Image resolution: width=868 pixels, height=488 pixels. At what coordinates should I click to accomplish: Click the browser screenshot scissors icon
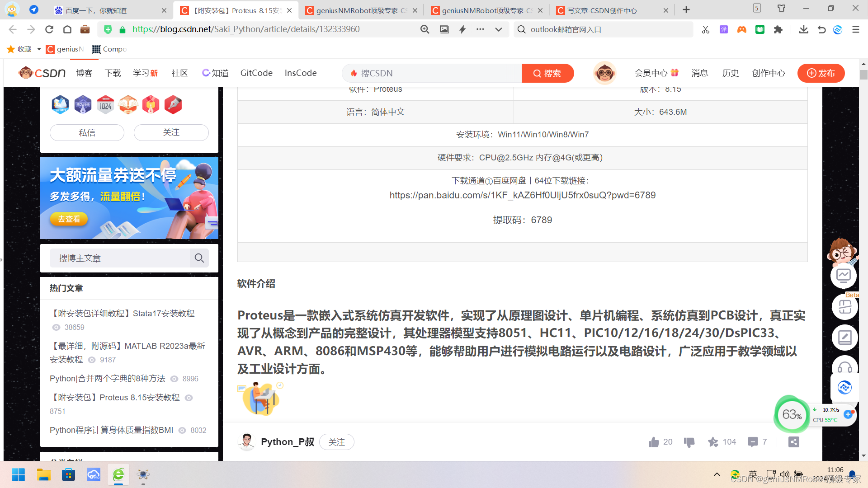coord(705,30)
